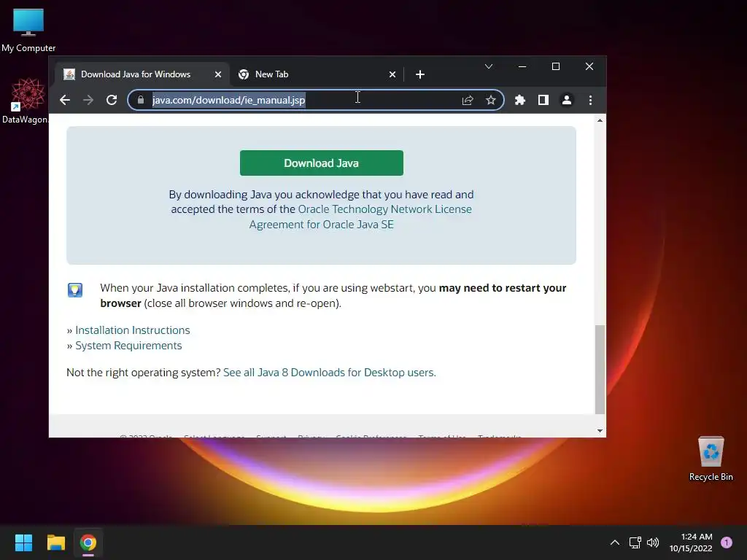Click the Java tab favicon

(x=69, y=74)
